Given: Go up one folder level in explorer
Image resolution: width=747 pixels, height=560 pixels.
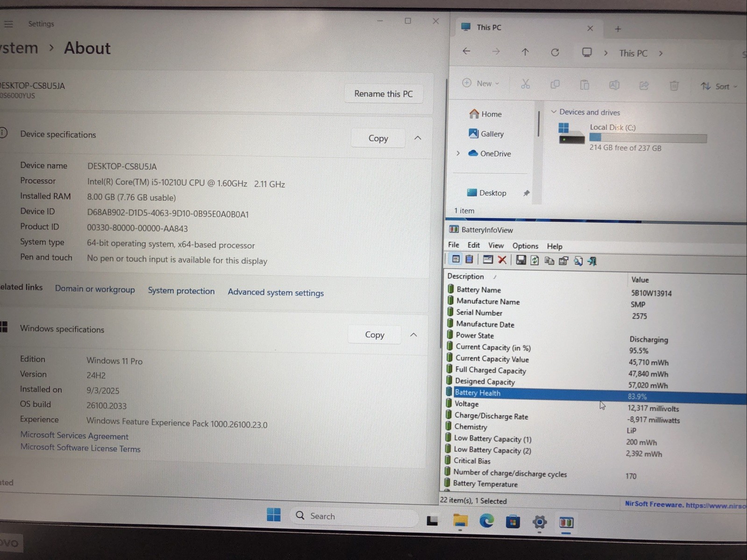Looking at the screenshot, I should pyautogui.click(x=525, y=52).
